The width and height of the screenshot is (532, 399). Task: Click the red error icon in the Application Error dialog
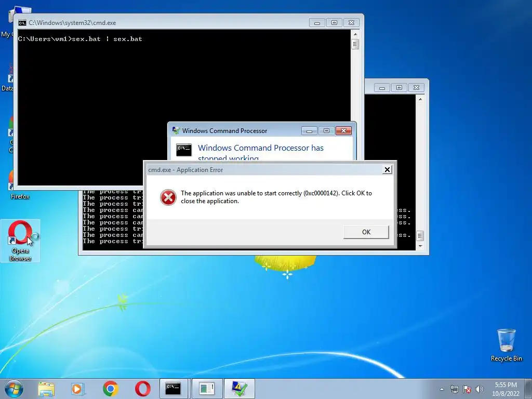coord(168,197)
